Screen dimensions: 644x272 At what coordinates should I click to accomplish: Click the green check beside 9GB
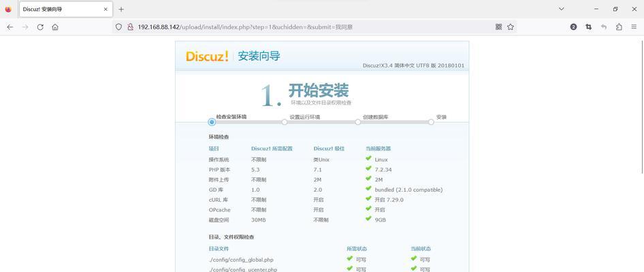coord(368,219)
